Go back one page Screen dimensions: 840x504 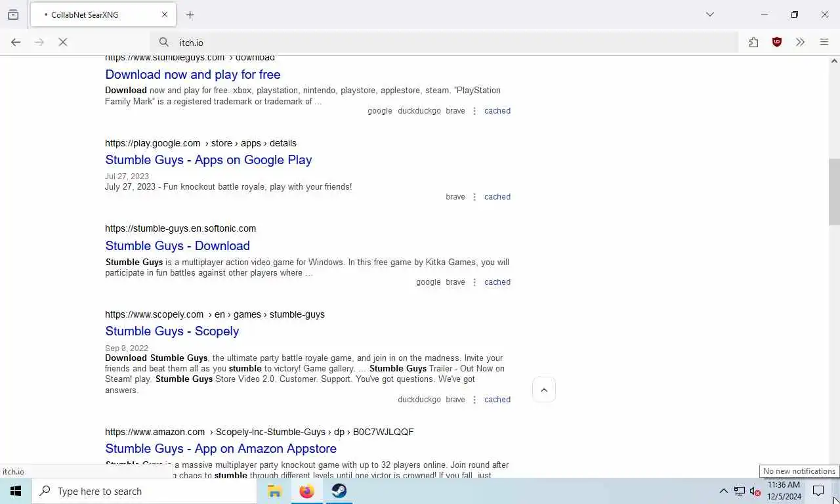[x=16, y=42]
